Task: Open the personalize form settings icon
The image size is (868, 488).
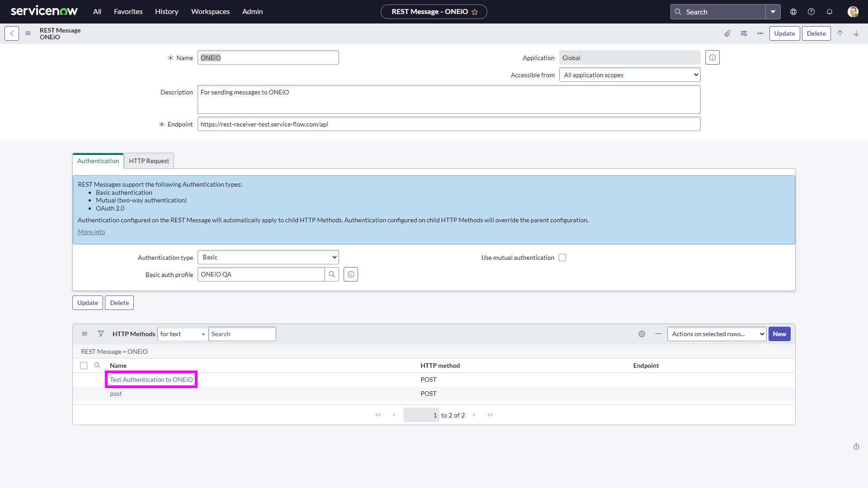Action: [744, 33]
